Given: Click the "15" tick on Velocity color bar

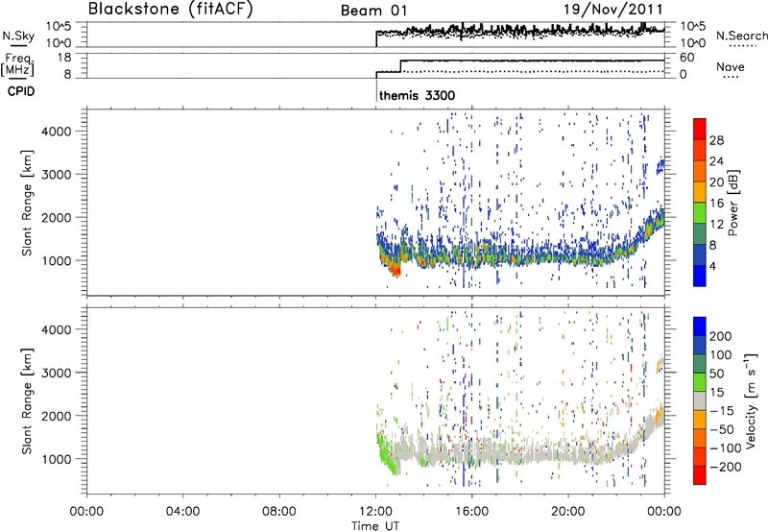Looking at the screenshot, I should 716,393.
